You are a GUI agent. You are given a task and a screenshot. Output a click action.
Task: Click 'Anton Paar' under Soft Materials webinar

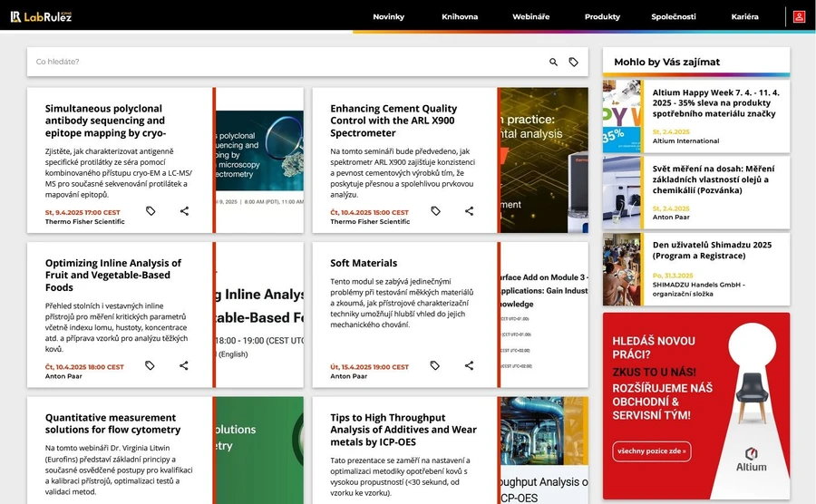point(349,376)
